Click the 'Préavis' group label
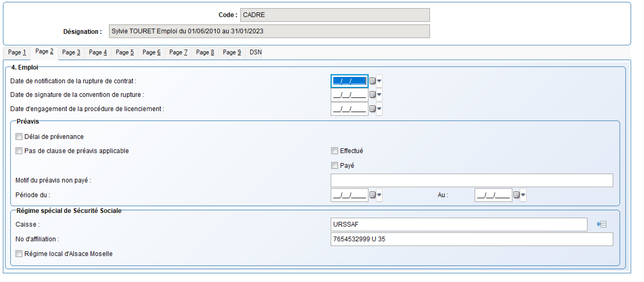Image resolution: width=644 pixels, height=282 pixels. (x=28, y=122)
